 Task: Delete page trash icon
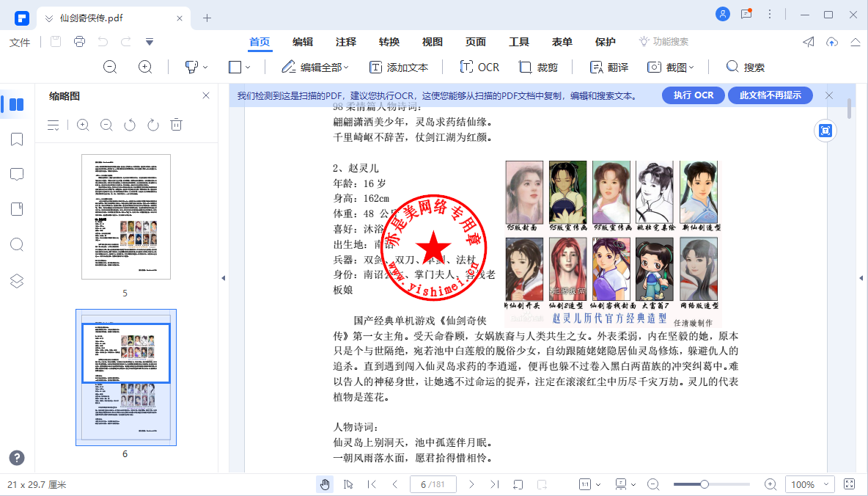pyautogui.click(x=176, y=125)
